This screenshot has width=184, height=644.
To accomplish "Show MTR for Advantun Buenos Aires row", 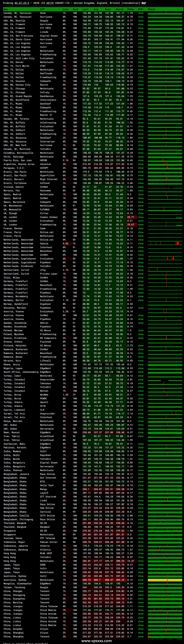I will (x=141, y=164).
